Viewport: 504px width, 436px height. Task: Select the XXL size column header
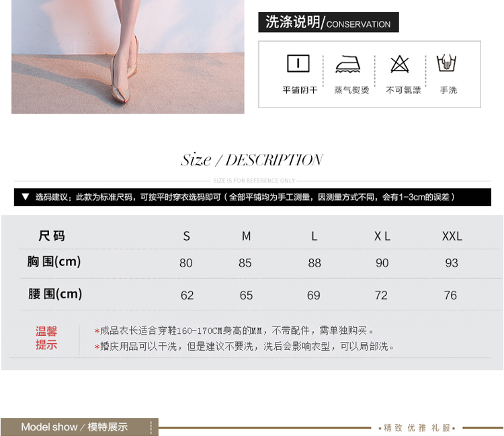click(452, 236)
